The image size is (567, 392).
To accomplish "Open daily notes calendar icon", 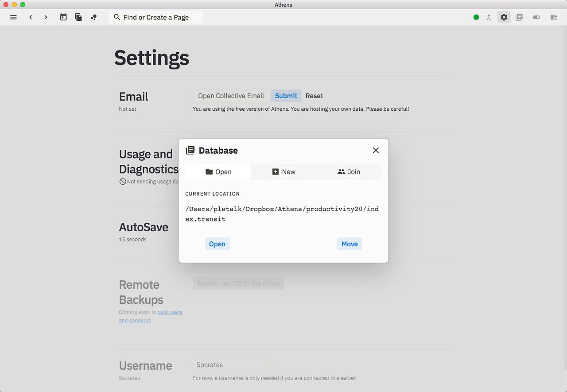I will click(x=63, y=17).
